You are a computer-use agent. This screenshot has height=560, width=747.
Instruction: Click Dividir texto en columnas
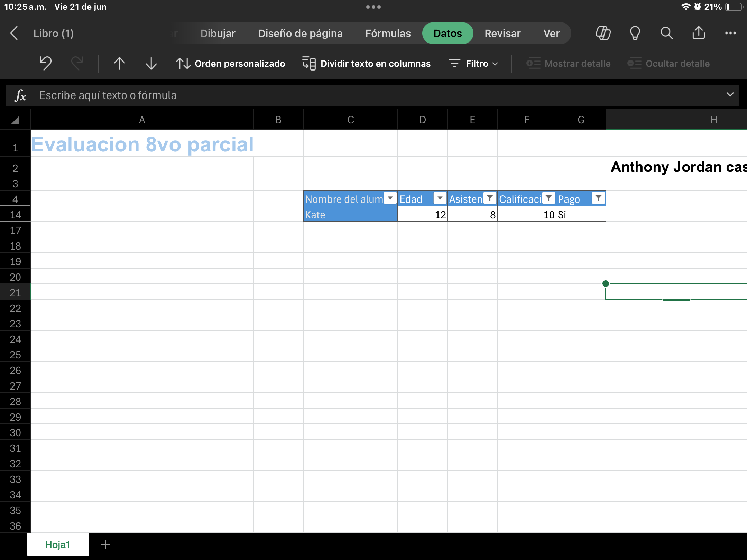366,64
